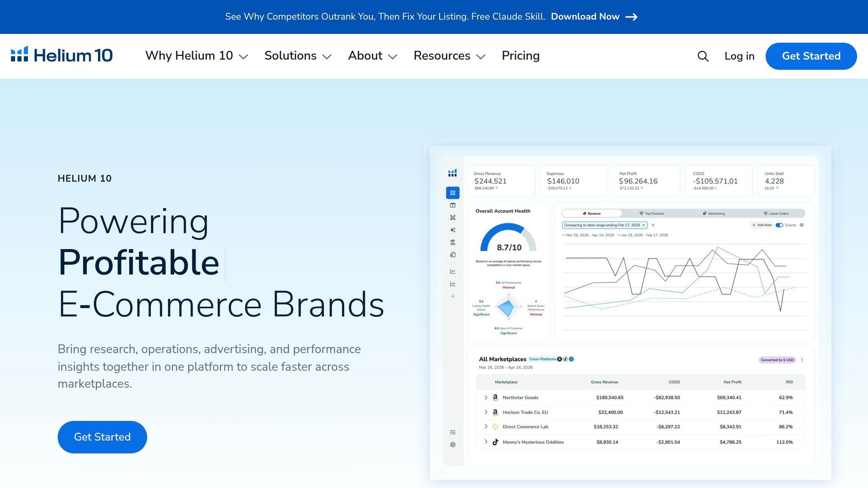Screen dimensions: 868x488
Task: Click the graduation cap icon in dashboard sidebar
Action: 453,242
